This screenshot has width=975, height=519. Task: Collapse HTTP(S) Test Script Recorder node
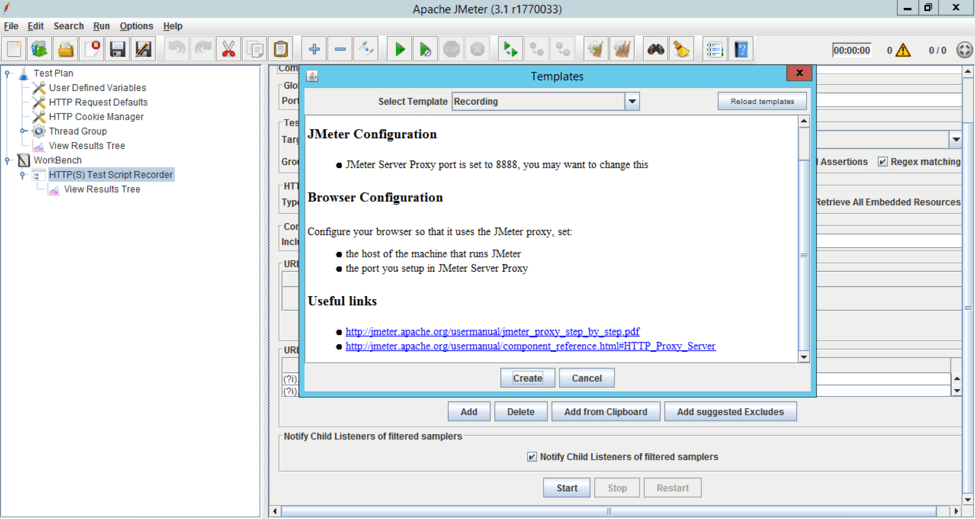23,175
